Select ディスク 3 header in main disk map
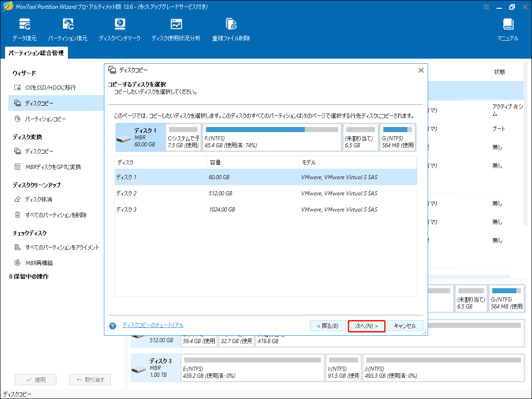The width and height of the screenshot is (532, 399). click(x=156, y=368)
